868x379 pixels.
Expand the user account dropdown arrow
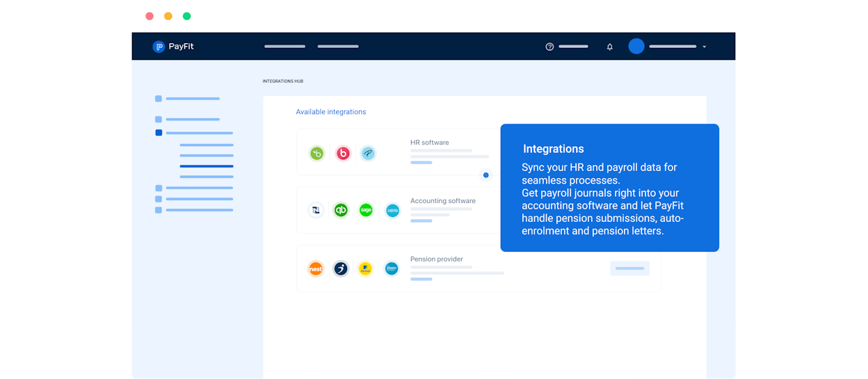click(704, 47)
